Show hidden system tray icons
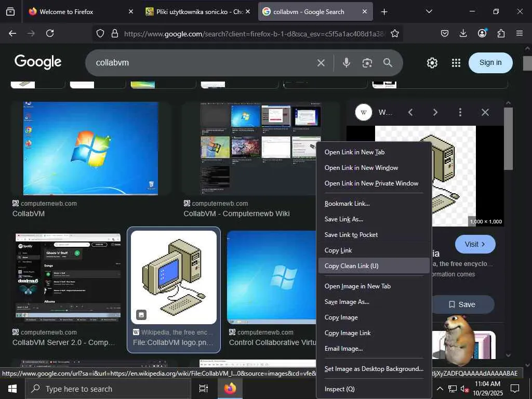 (440, 389)
